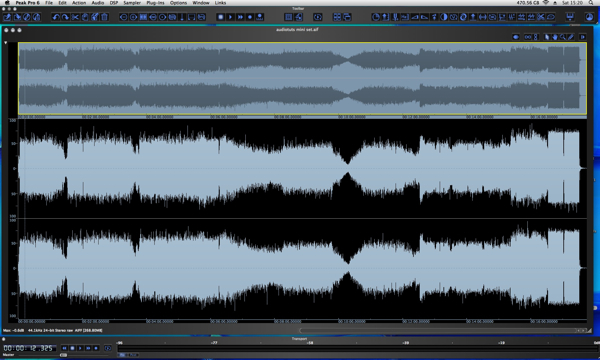Click Stop button in the Transport panel

pyautogui.click(x=72, y=348)
